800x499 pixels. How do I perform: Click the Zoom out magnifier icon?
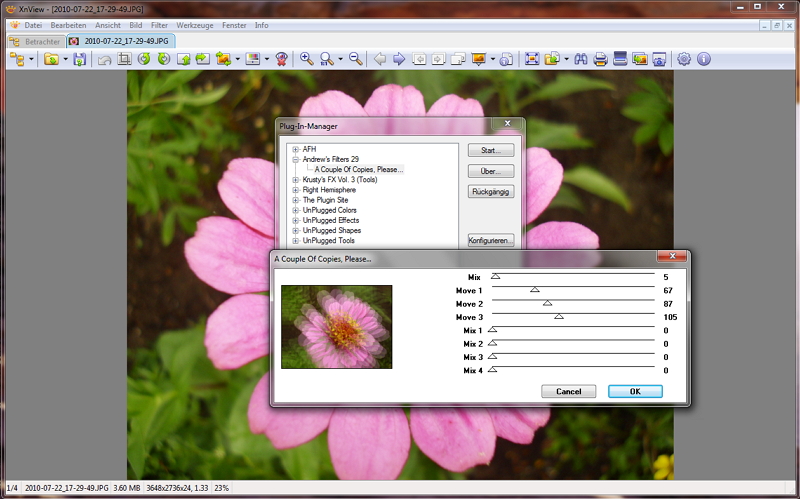click(x=355, y=60)
